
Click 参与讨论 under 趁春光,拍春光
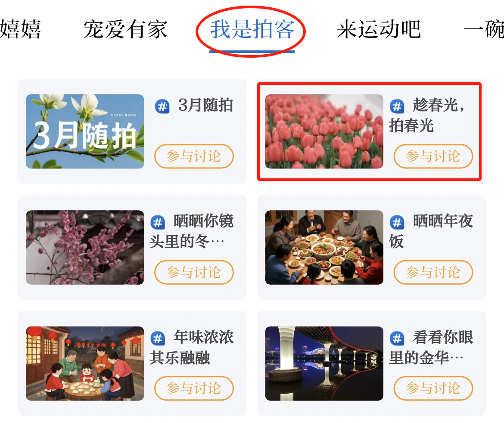coord(433,156)
